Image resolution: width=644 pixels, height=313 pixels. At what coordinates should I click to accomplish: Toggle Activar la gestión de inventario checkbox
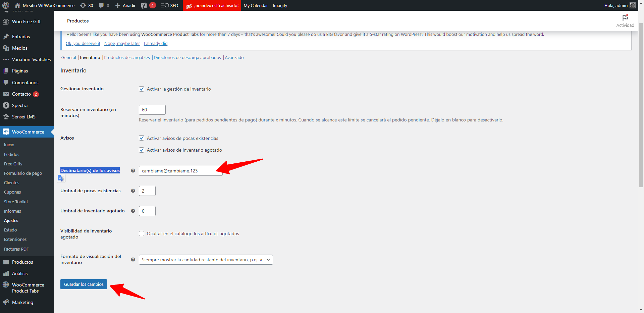(142, 89)
